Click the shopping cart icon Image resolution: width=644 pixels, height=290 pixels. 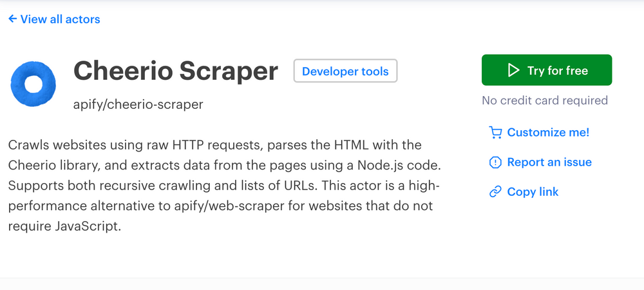click(495, 133)
